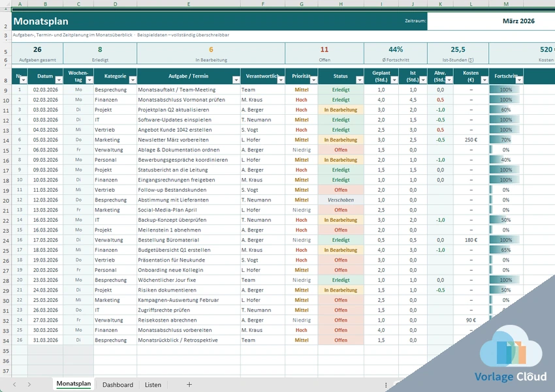This screenshot has width=555, height=392.
Task: Select the Backup-Konzept überprüfen cell
Action: click(189, 220)
